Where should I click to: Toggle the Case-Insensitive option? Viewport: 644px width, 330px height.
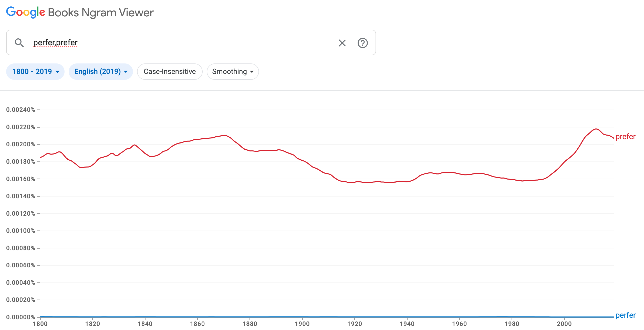pyautogui.click(x=170, y=72)
